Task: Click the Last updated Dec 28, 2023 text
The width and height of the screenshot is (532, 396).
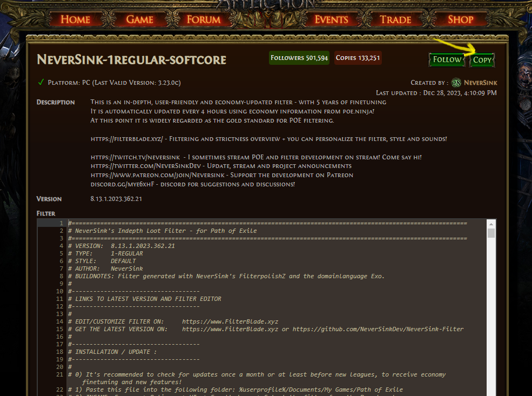Action: coord(436,93)
